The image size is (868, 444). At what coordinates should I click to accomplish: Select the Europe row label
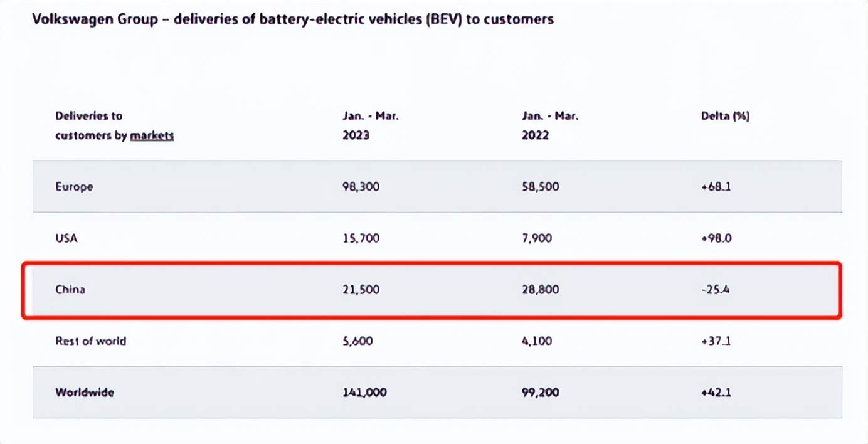coord(74,186)
